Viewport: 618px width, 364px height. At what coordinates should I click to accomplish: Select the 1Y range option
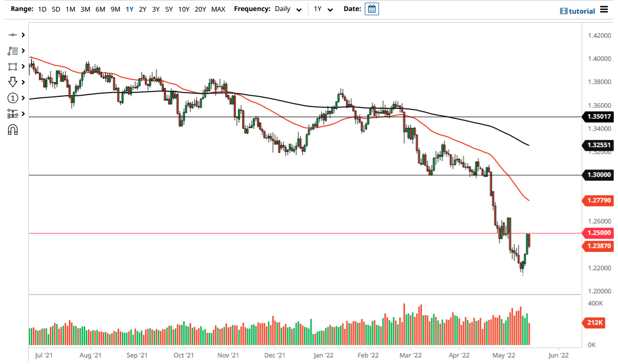point(129,9)
